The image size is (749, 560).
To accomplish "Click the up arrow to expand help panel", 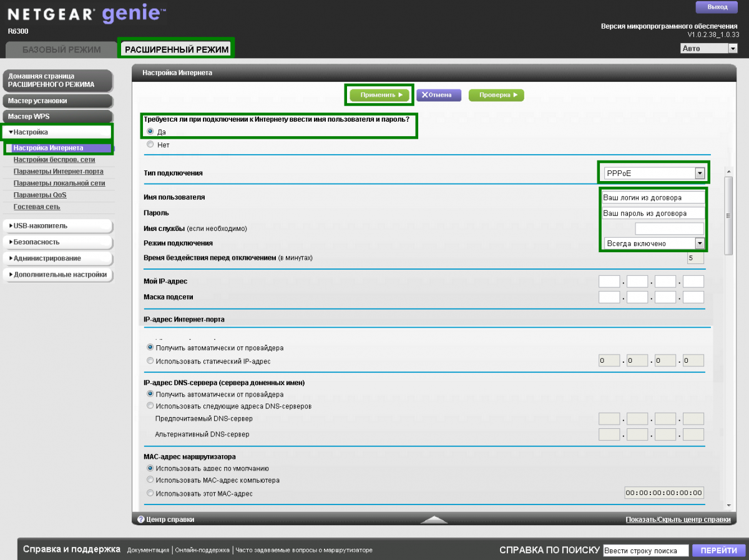I will (434, 519).
